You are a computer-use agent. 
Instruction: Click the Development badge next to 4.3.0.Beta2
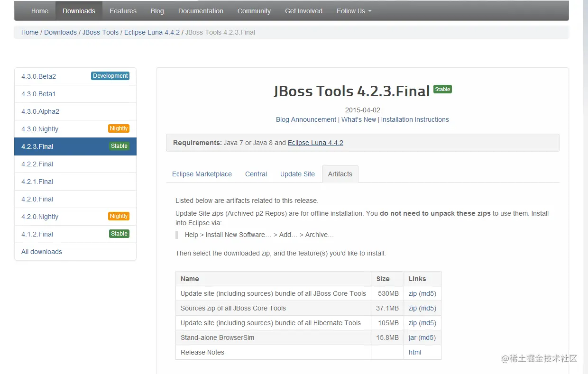(110, 76)
